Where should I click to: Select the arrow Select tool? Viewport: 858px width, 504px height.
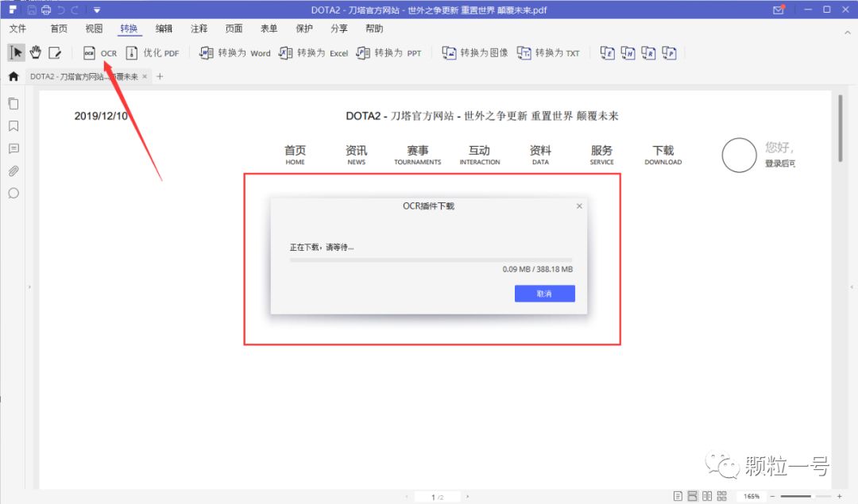(x=16, y=52)
